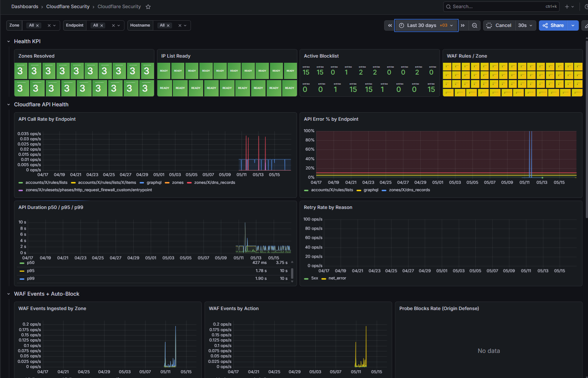Open the API Call Rate by Endpoint title
This screenshot has width=588, height=378.
pos(47,119)
